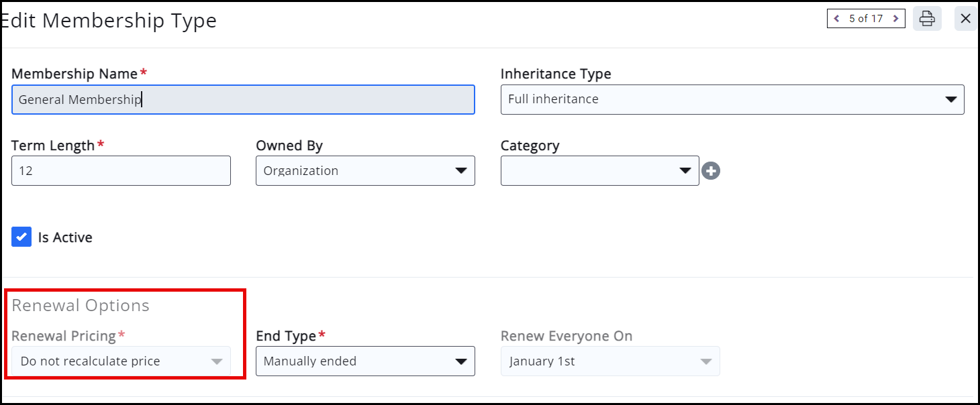Image resolution: width=980 pixels, height=405 pixels.
Task: Click the Term Length input field
Action: pyautogui.click(x=121, y=171)
